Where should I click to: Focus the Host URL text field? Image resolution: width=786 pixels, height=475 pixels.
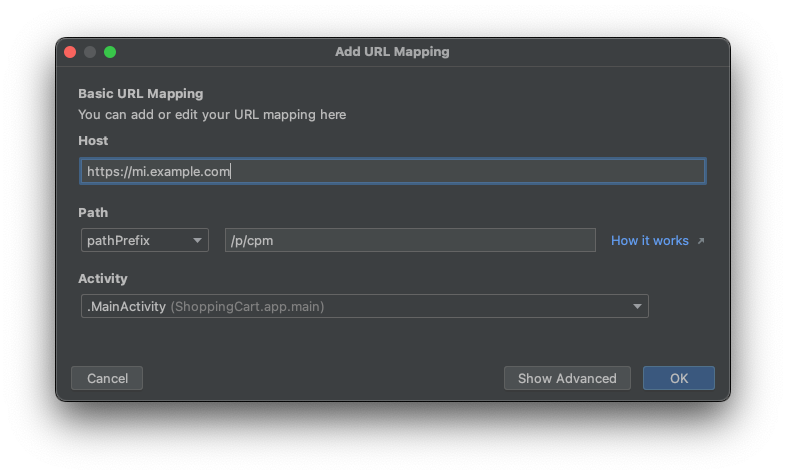tap(392, 171)
